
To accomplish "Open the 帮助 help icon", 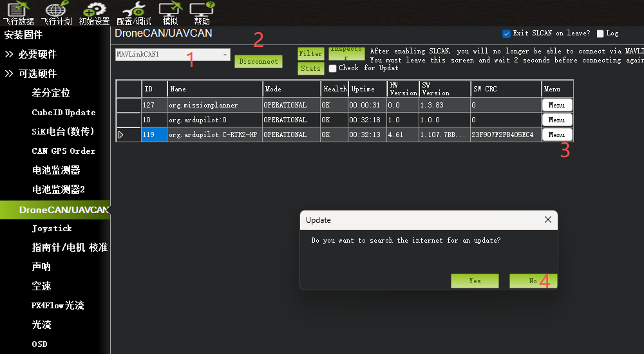I will pyautogui.click(x=202, y=13).
